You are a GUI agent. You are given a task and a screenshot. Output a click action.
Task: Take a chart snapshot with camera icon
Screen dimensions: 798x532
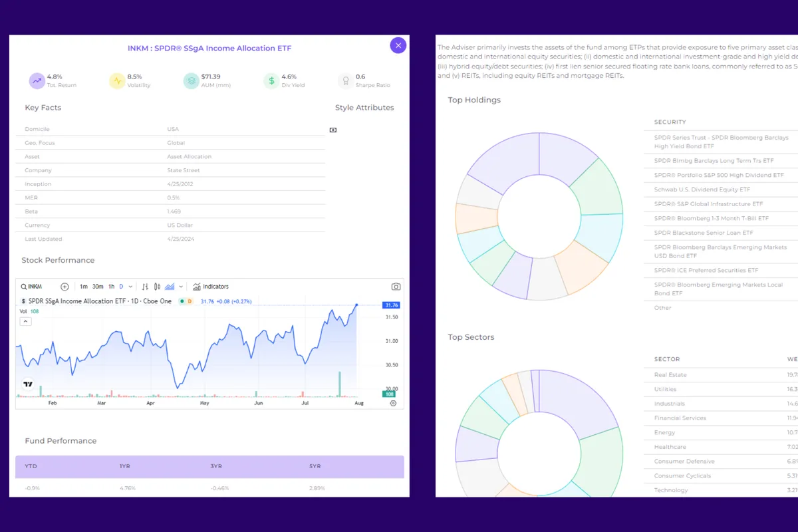pyautogui.click(x=396, y=287)
